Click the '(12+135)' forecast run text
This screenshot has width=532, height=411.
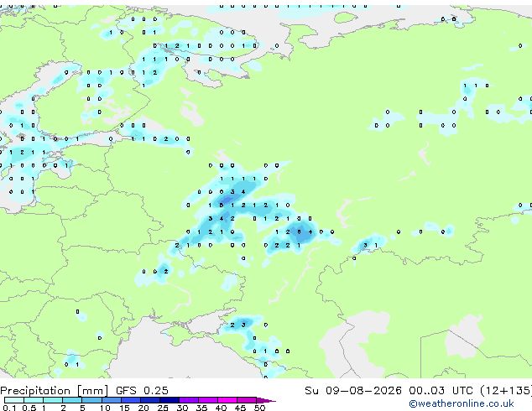[506, 391]
